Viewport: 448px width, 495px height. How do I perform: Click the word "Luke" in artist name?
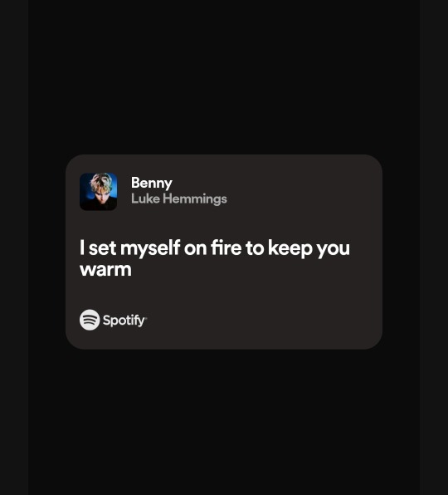coord(145,198)
